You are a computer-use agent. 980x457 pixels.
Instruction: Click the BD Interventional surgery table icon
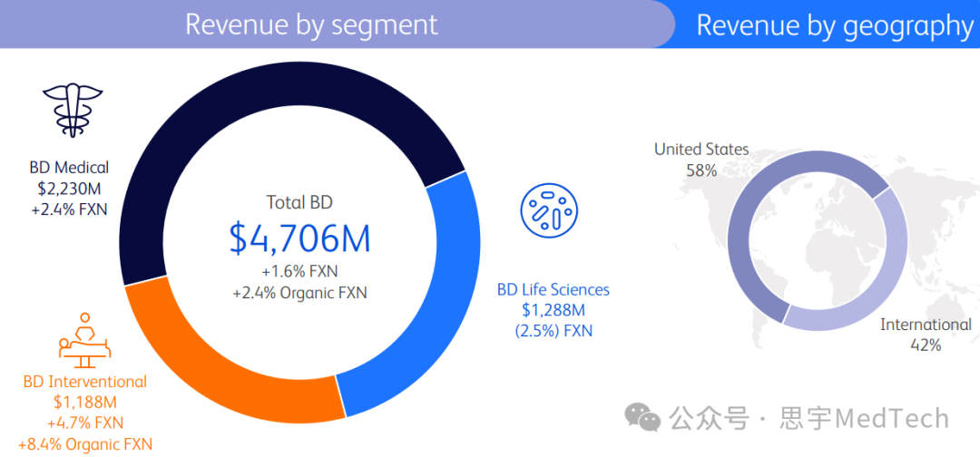(x=83, y=340)
